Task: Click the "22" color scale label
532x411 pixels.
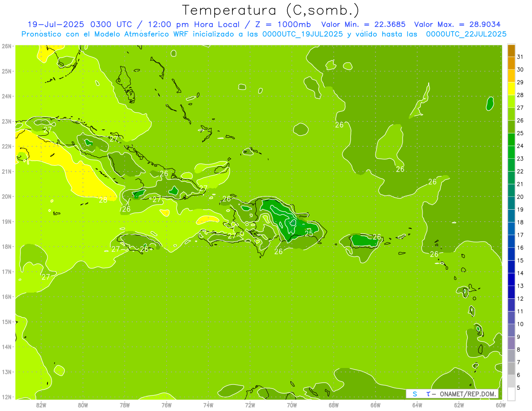Action: [520, 171]
